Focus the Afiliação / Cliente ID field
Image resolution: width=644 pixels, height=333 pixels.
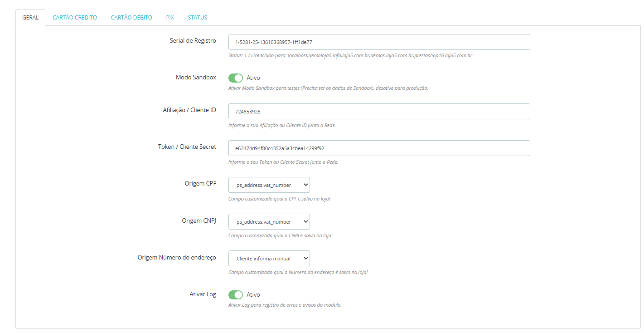pyautogui.click(x=379, y=112)
